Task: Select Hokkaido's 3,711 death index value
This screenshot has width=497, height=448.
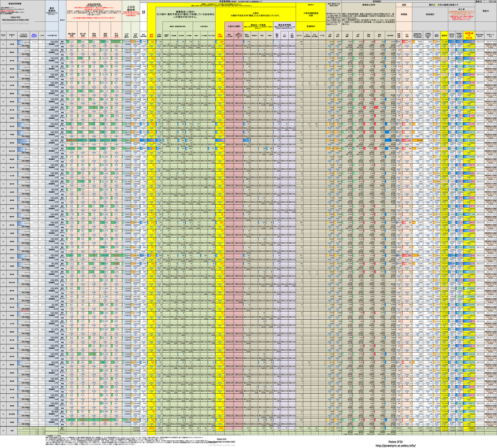Action: (116, 42)
